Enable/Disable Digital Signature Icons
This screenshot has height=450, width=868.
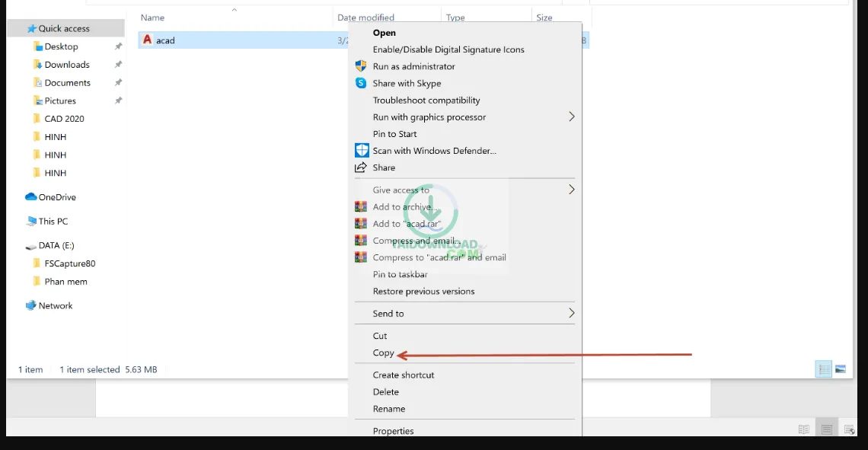(x=448, y=49)
